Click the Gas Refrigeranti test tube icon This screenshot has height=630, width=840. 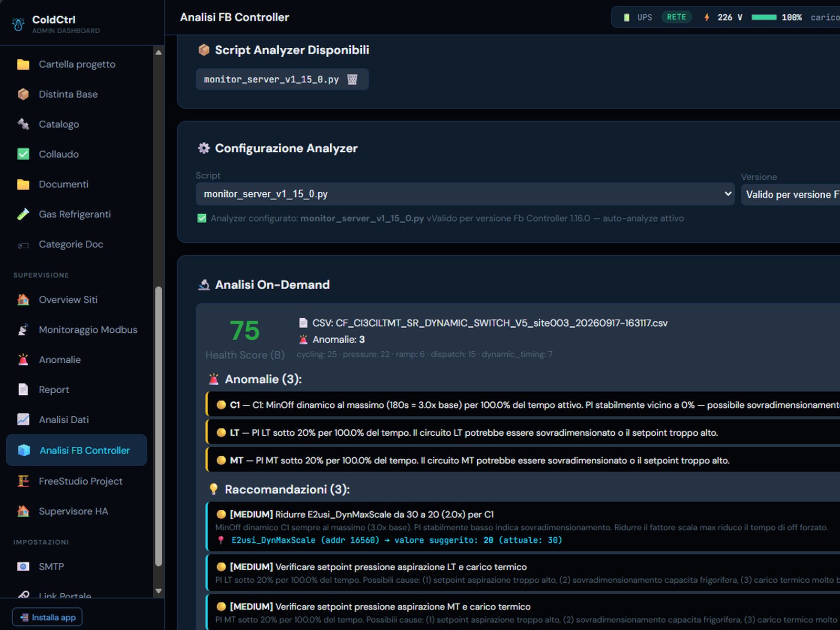pyautogui.click(x=23, y=214)
